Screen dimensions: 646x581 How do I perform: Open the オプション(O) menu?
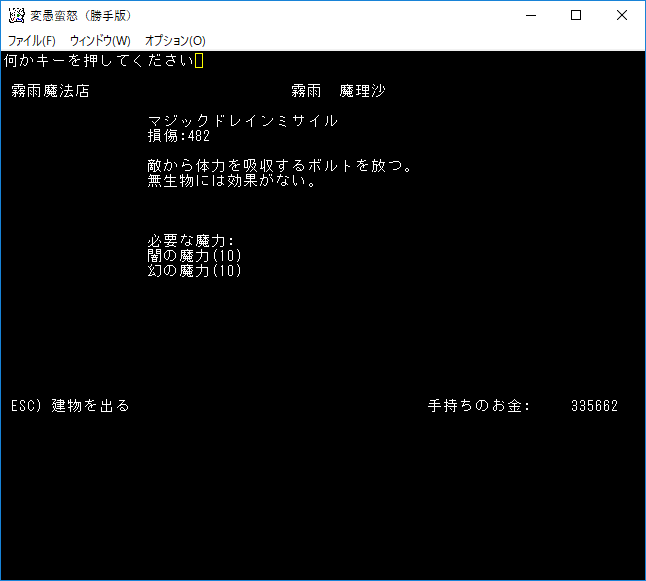[x=175, y=41]
